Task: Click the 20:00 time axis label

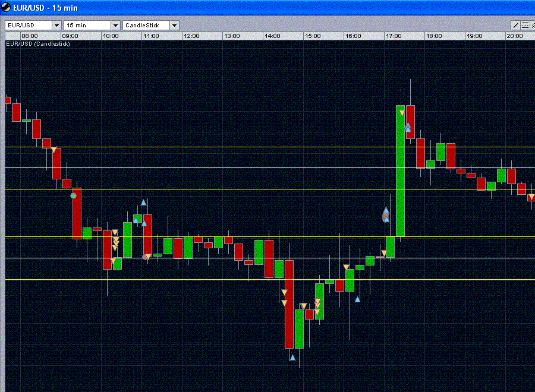Action: (515, 36)
